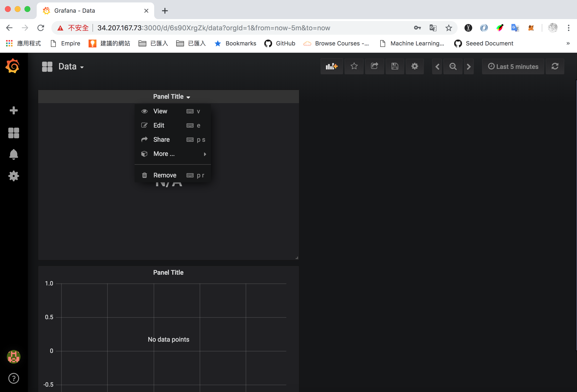This screenshot has height=392, width=577.
Task: Open the Data dashboard dropdown
Action: 71,66
